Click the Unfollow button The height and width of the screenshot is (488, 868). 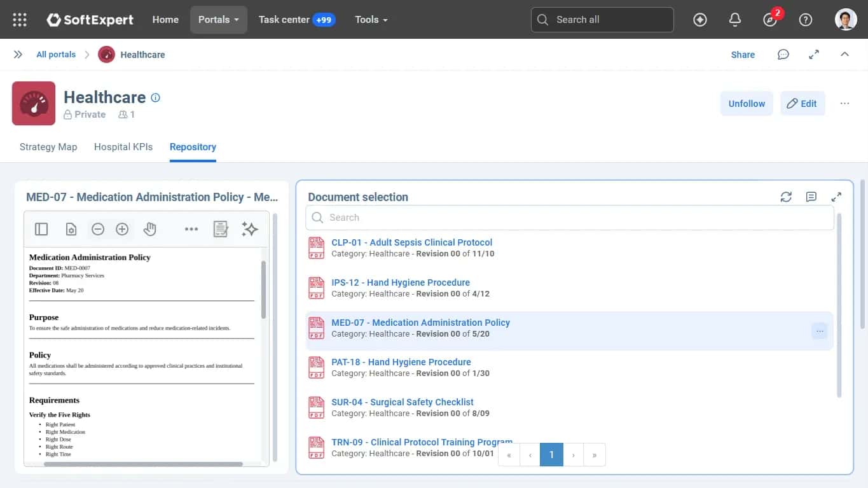(x=747, y=104)
